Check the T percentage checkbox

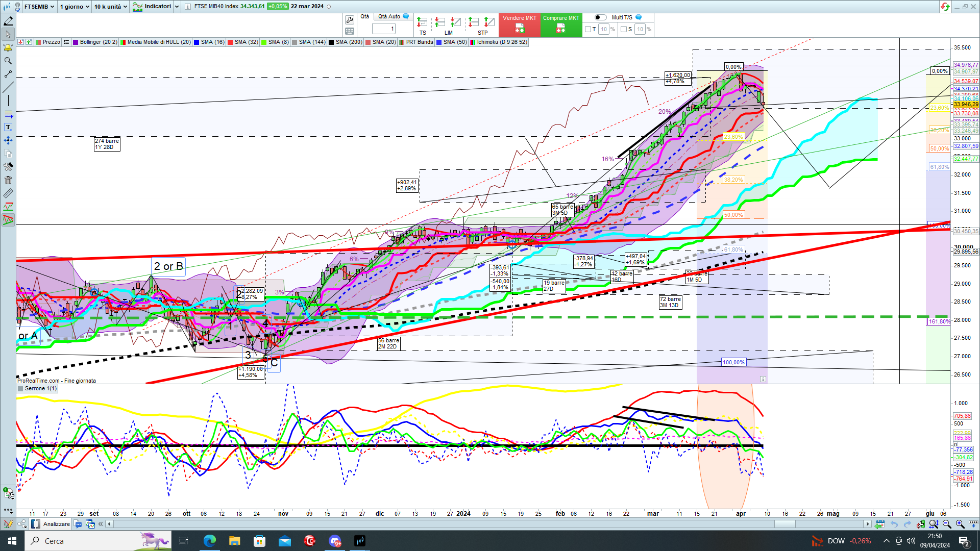(588, 29)
